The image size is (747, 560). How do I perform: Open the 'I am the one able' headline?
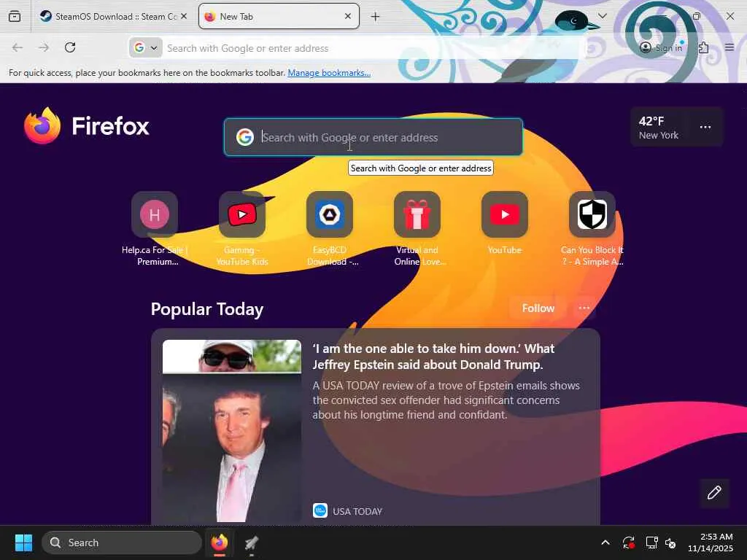coord(433,356)
